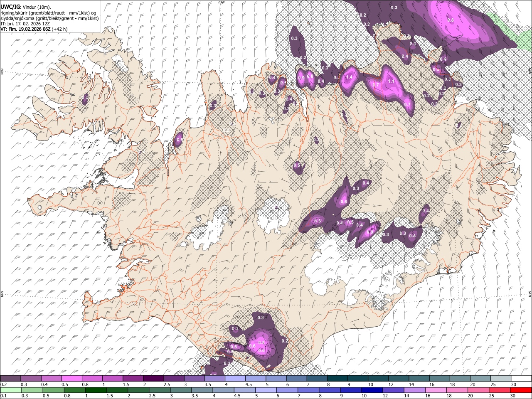This screenshot has width=532, height=399.
Task: Select the snow legend swatch between 14 and 16
Action: 419,378
